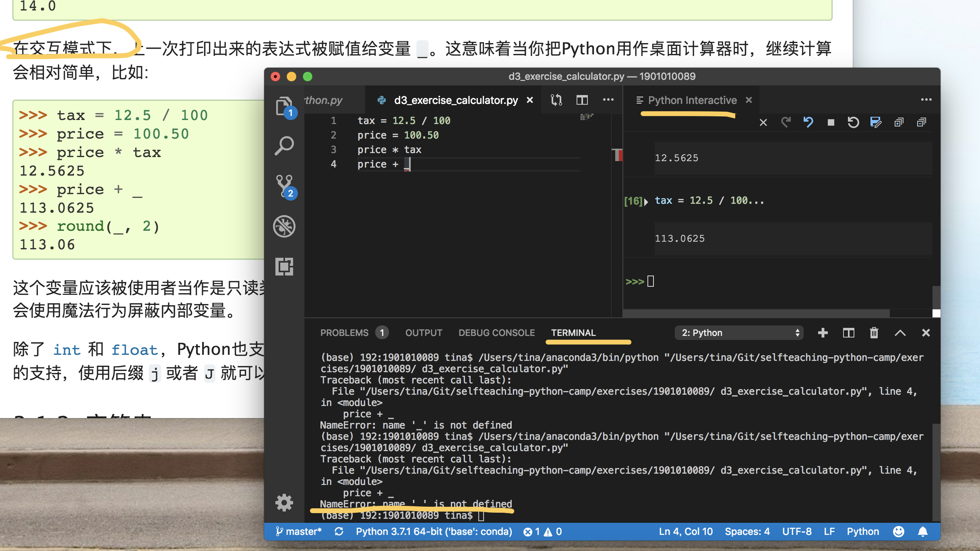
Task: Expand all Python Interactive cells
Action: (x=899, y=122)
